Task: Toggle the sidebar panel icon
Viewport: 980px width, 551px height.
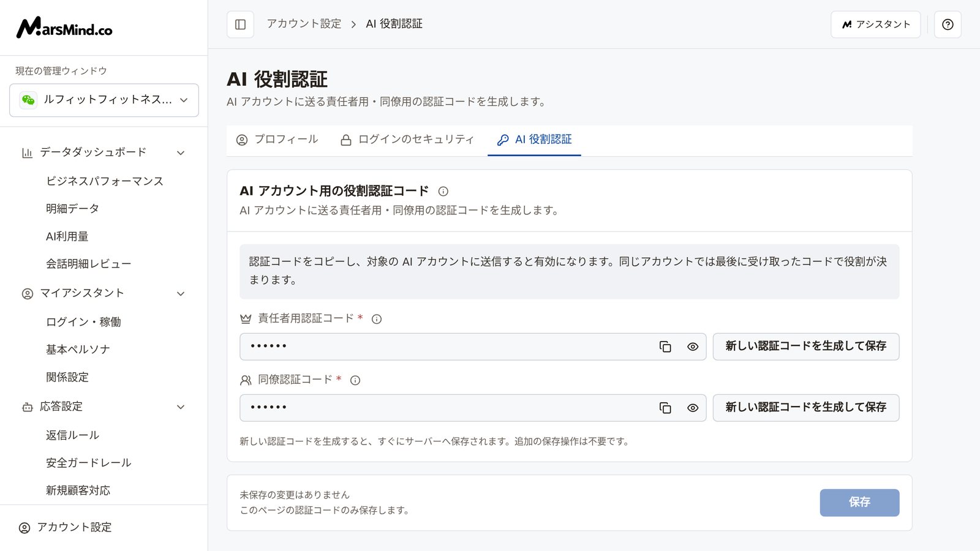Action: [x=240, y=24]
